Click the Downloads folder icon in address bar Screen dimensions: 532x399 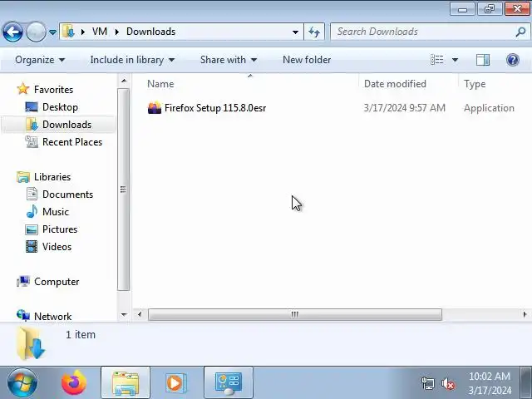68,32
